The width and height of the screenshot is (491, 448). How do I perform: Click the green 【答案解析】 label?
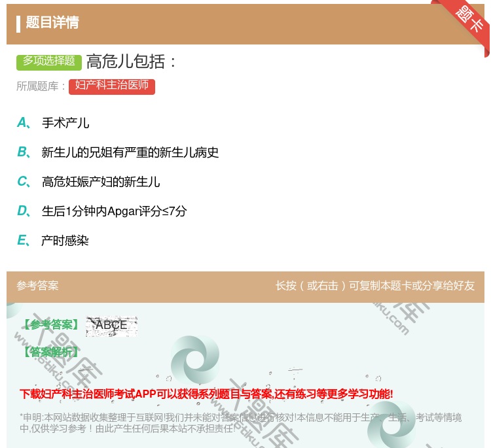(x=52, y=352)
